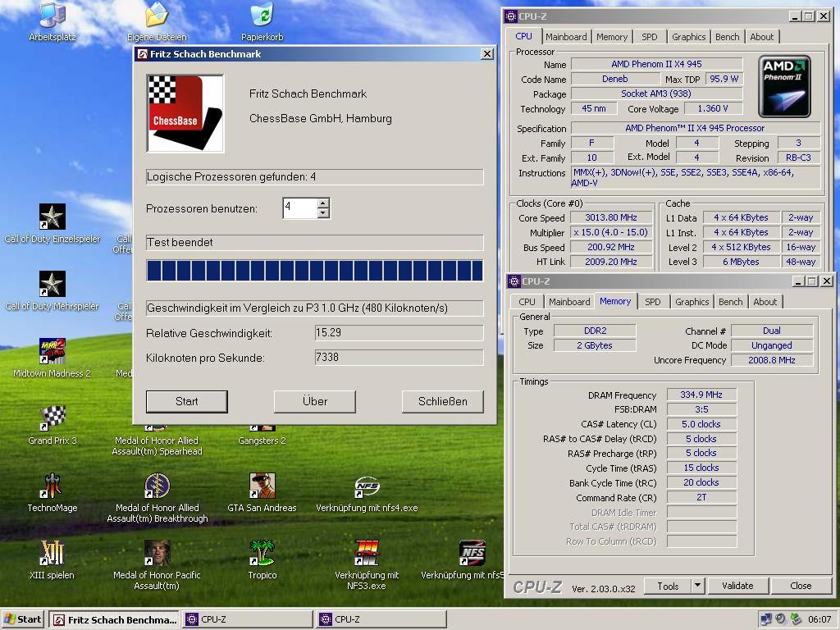Click the Über button
This screenshot has width=840, height=630.
(314, 401)
